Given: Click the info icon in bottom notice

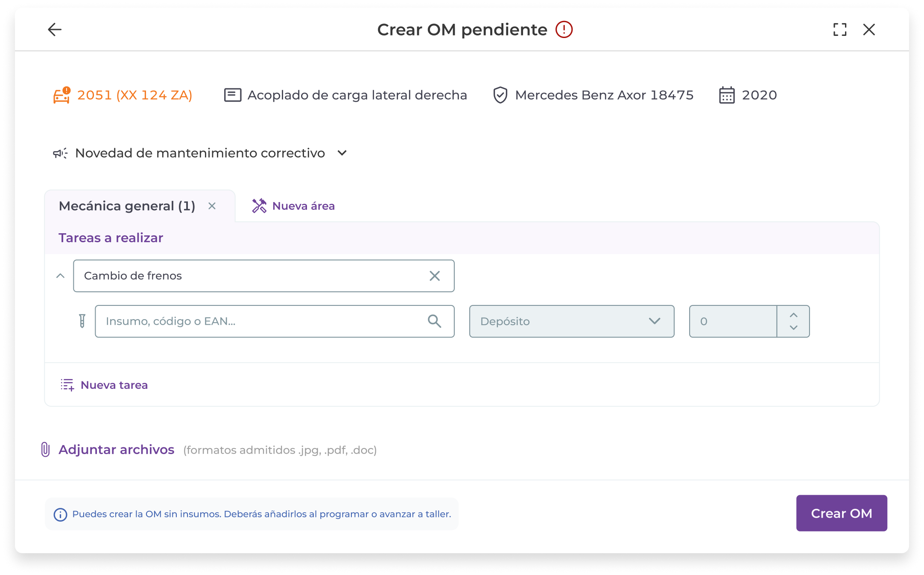Looking at the screenshot, I should tap(60, 514).
